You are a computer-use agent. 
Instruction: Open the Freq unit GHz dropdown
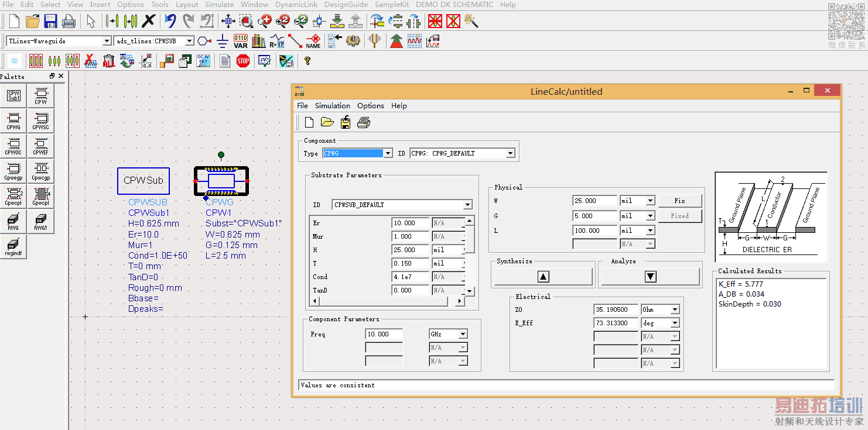point(463,334)
